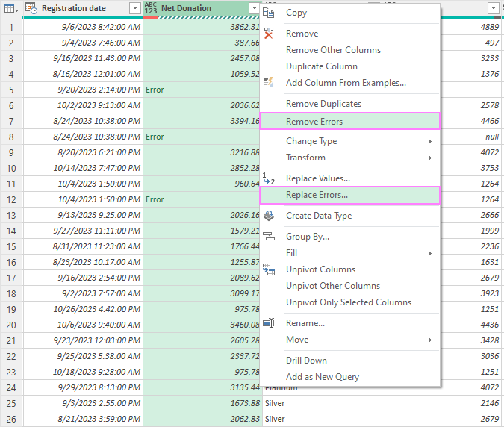Click the Net Donation value 1673.88
504x427 pixels.
pyautogui.click(x=202, y=403)
